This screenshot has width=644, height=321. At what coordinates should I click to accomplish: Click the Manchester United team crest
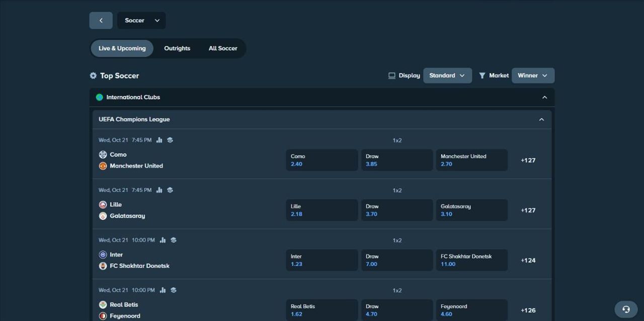click(x=103, y=166)
